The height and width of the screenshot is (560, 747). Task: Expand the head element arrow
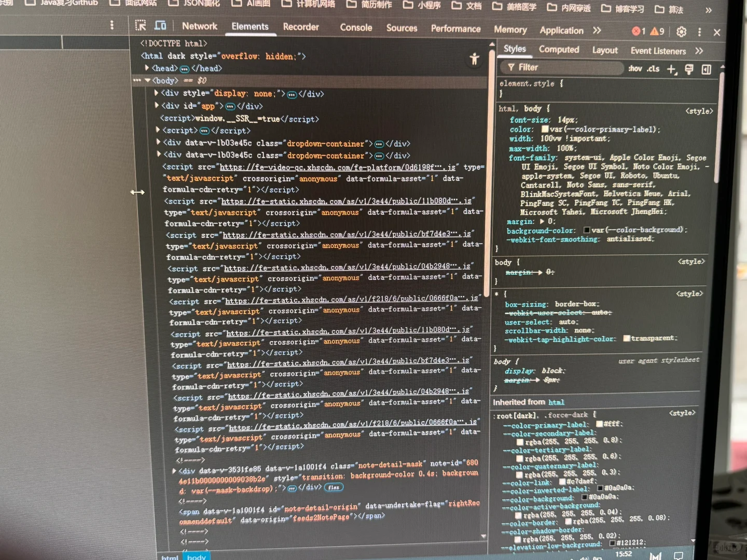pyautogui.click(x=147, y=68)
